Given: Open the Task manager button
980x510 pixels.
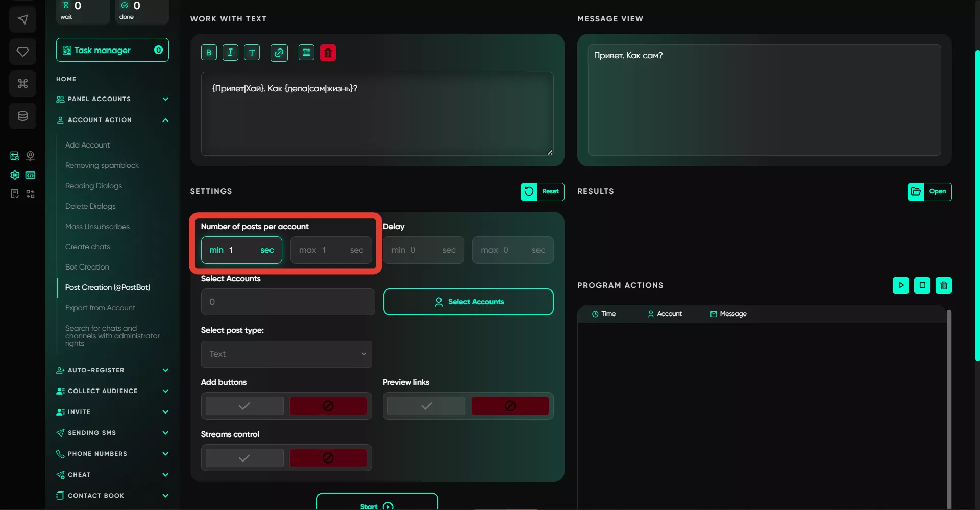Looking at the screenshot, I should [x=112, y=50].
